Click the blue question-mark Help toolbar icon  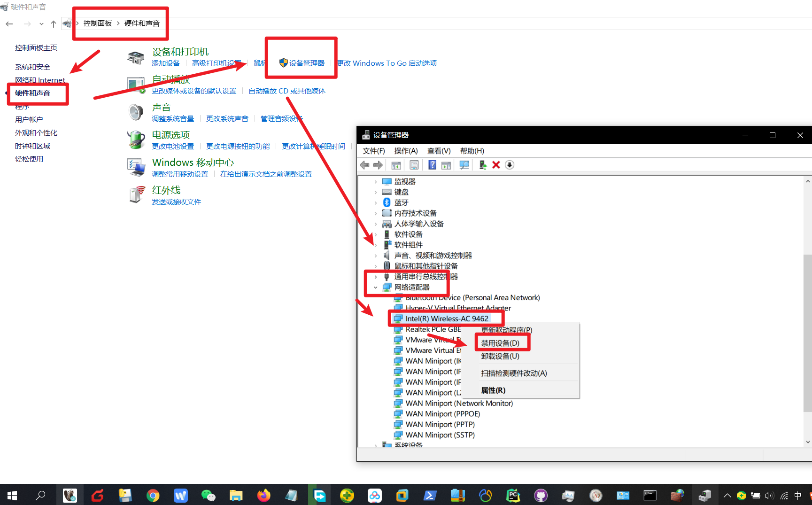433,165
